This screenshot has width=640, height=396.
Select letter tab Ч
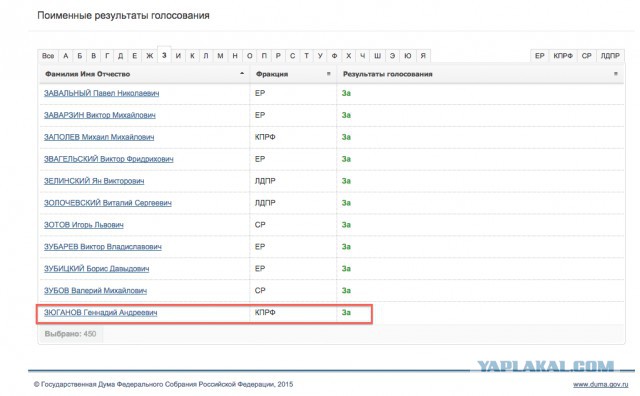pos(362,56)
